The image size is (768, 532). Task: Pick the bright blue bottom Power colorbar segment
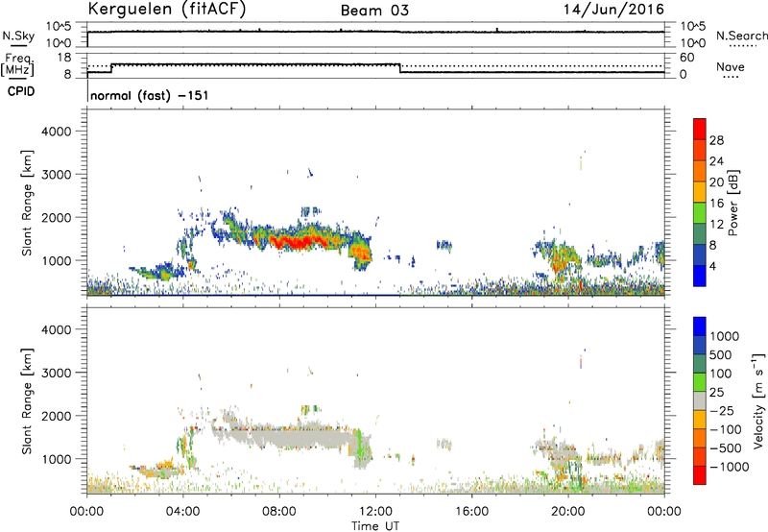point(700,276)
